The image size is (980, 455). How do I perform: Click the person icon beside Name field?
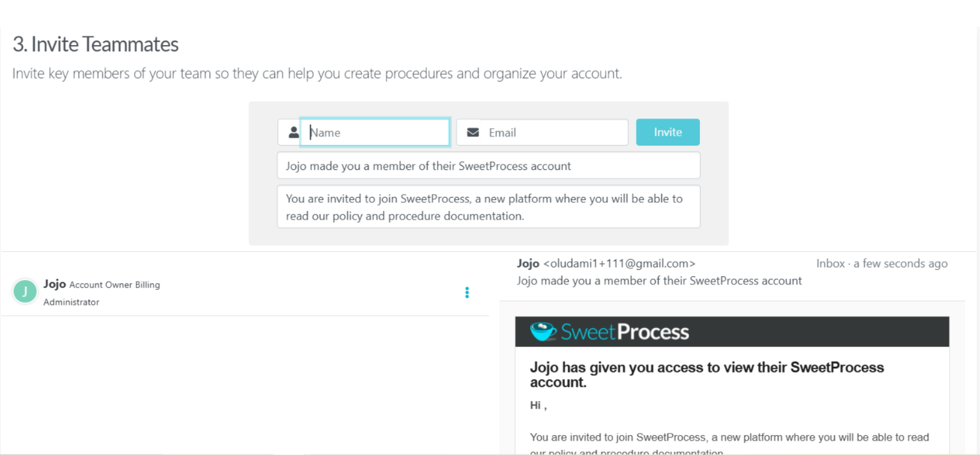tap(294, 132)
